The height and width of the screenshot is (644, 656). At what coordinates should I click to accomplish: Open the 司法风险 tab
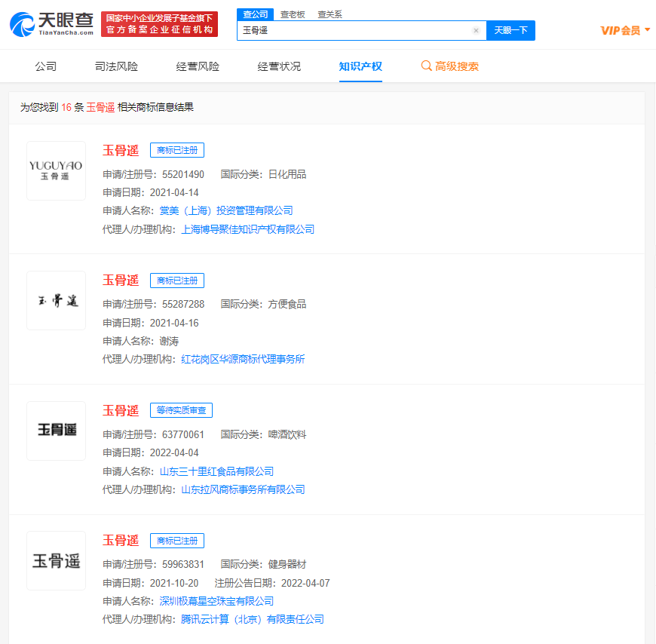tap(116, 66)
